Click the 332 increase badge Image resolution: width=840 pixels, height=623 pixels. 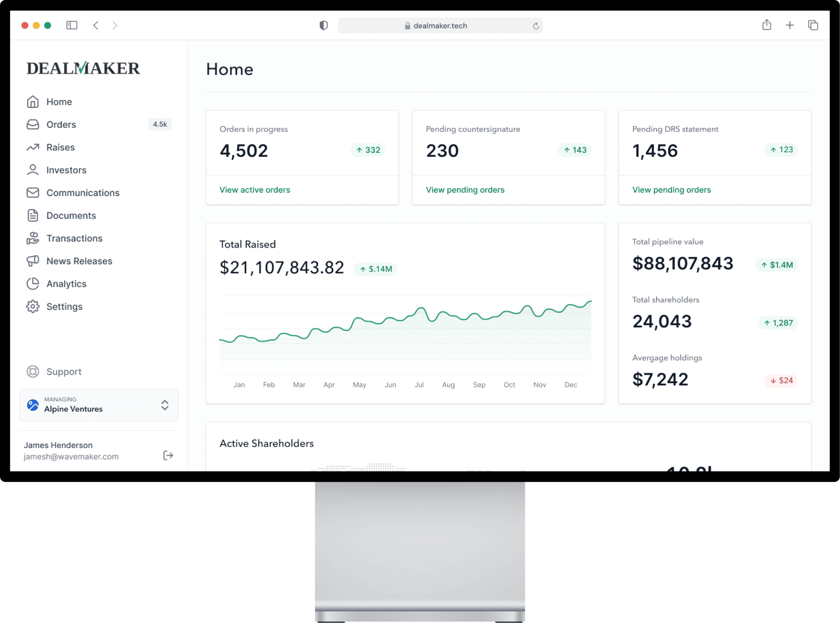[368, 150]
